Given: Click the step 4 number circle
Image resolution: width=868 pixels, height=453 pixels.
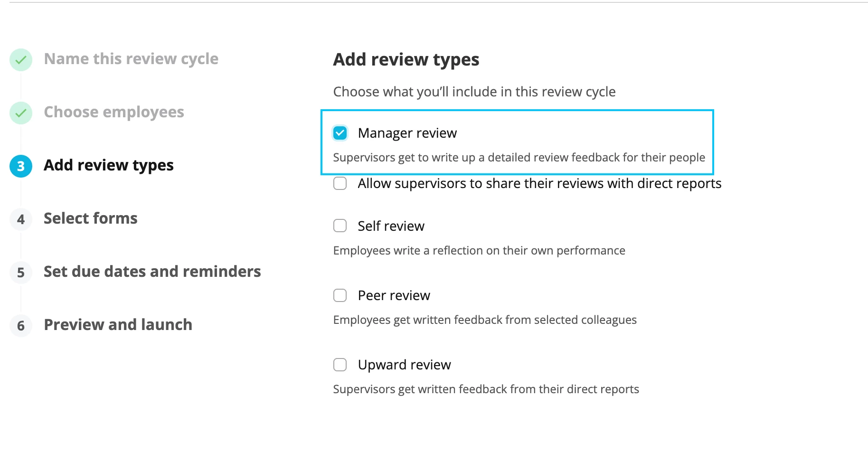Looking at the screenshot, I should pyautogui.click(x=21, y=219).
